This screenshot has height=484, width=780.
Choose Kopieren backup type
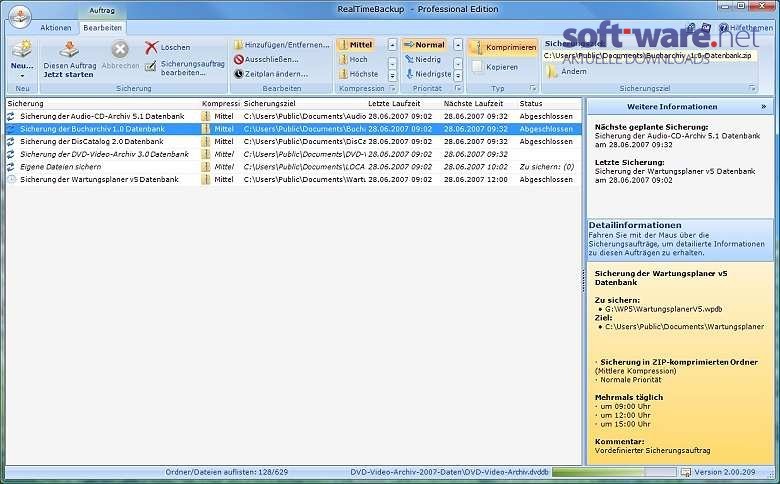[x=495, y=67]
